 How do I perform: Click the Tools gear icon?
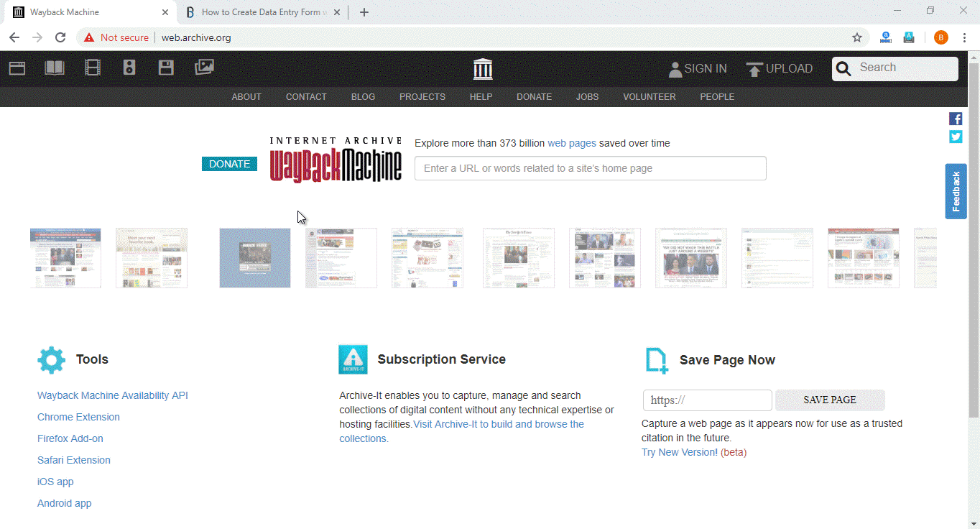pos(51,360)
